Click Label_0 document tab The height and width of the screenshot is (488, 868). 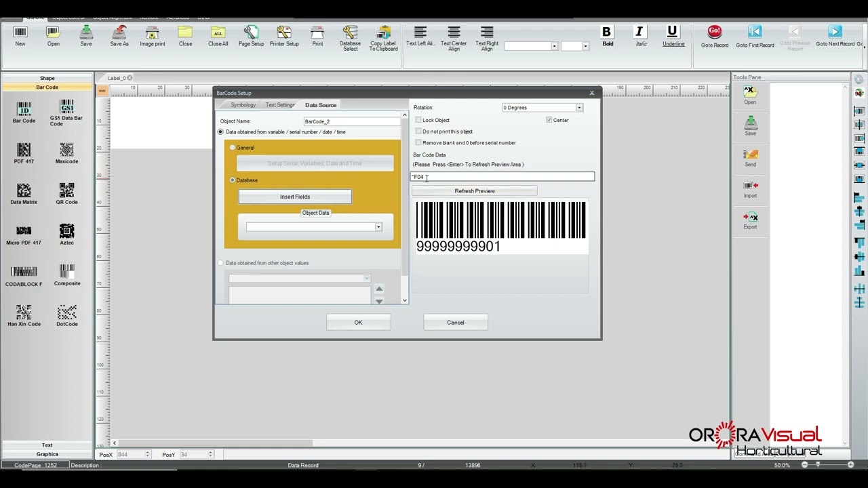tap(117, 78)
